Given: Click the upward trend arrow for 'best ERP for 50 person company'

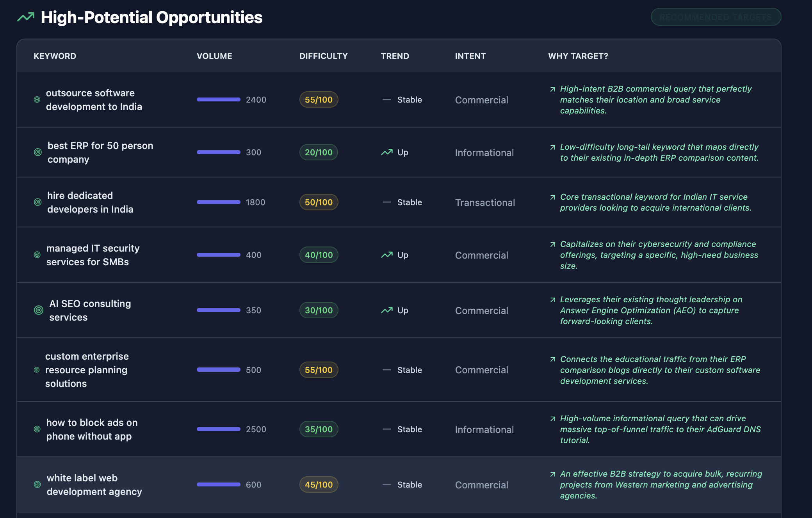Looking at the screenshot, I should 387,152.
